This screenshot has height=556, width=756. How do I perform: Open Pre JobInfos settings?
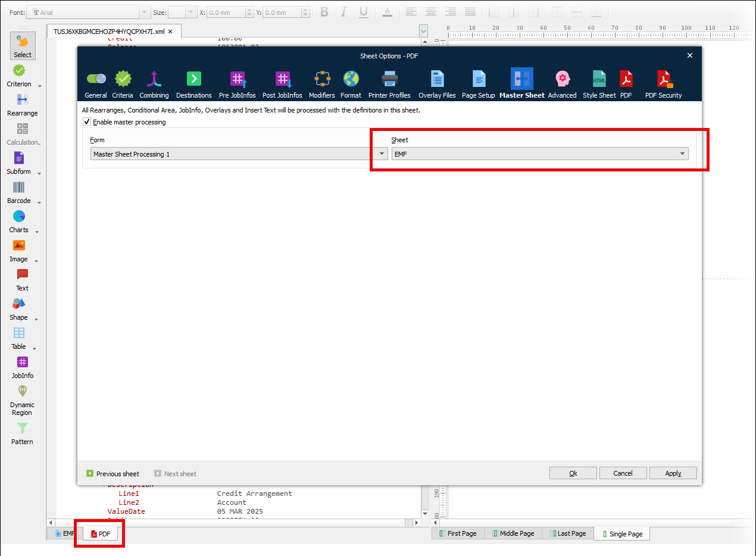point(238,84)
